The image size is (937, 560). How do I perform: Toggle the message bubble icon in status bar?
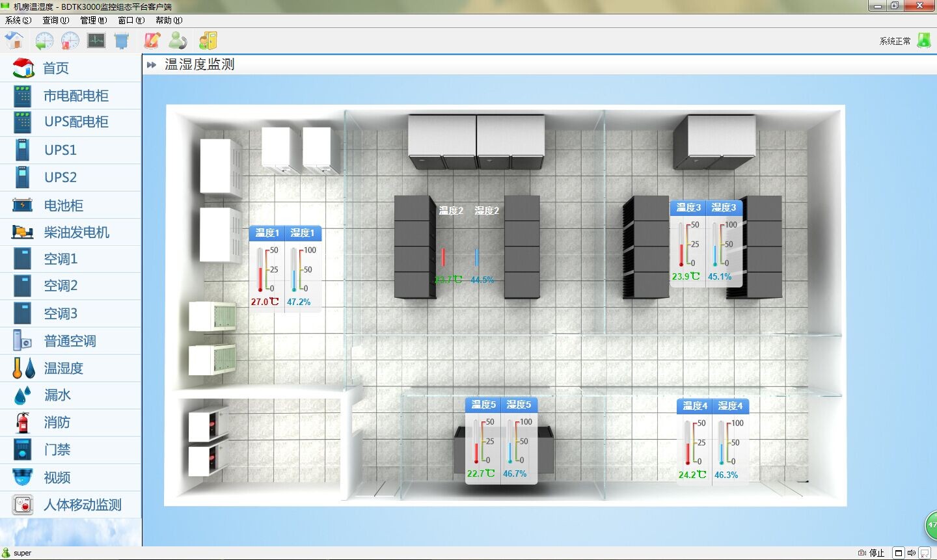coord(925,553)
